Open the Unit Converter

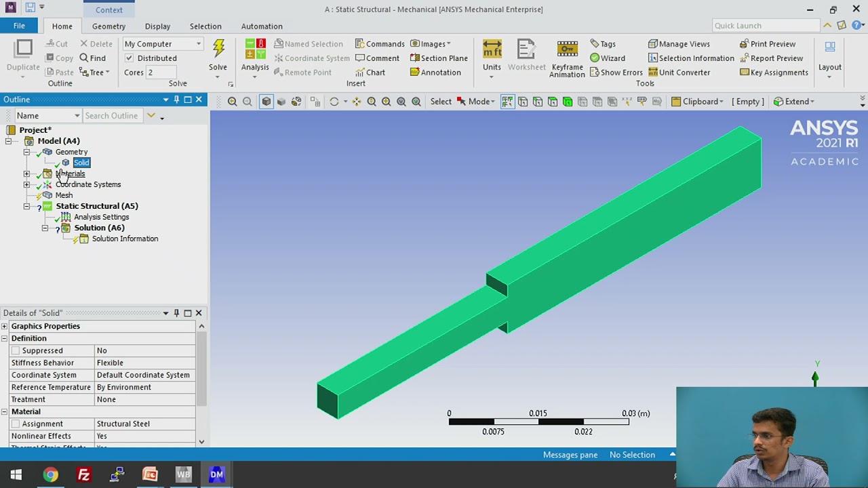pyautogui.click(x=679, y=73)
